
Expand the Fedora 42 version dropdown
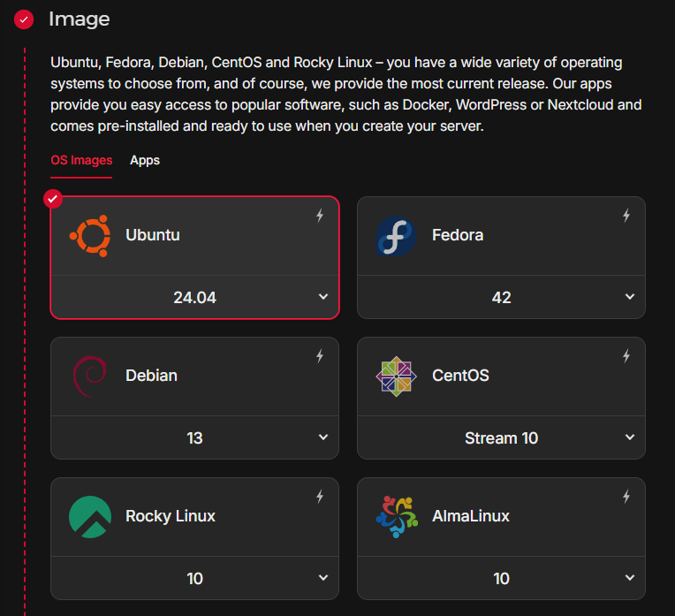pos(501,298)
